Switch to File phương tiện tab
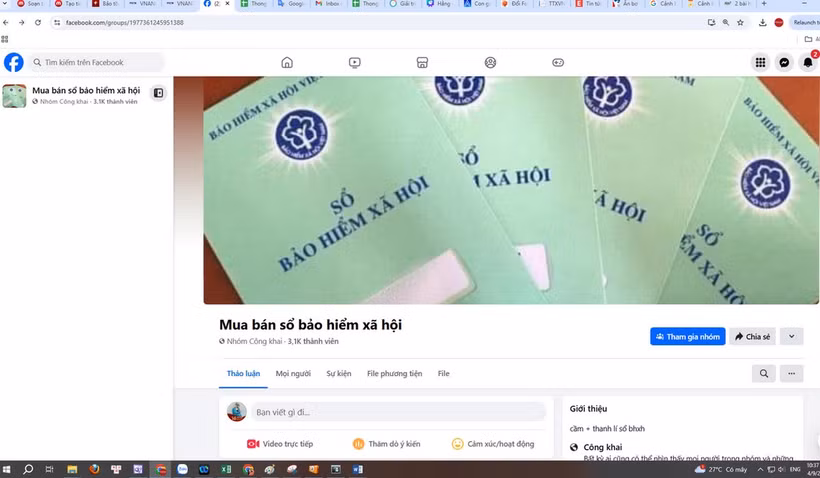Image resolution: width=820 pixels, height=478 pixels. [394, 373]
